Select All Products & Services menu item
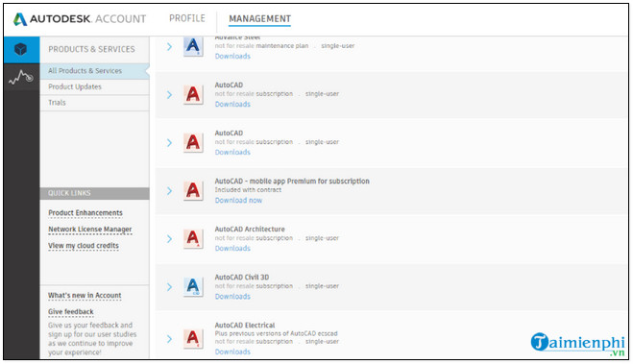Viewport: 633px width, 364px height. tap(95, 71)
